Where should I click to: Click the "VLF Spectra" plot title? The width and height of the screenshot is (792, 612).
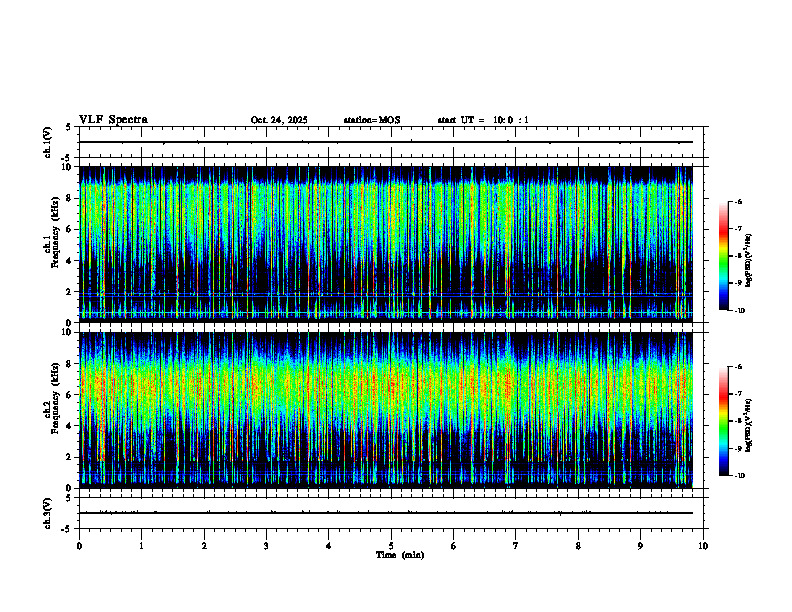coord(113,120)
